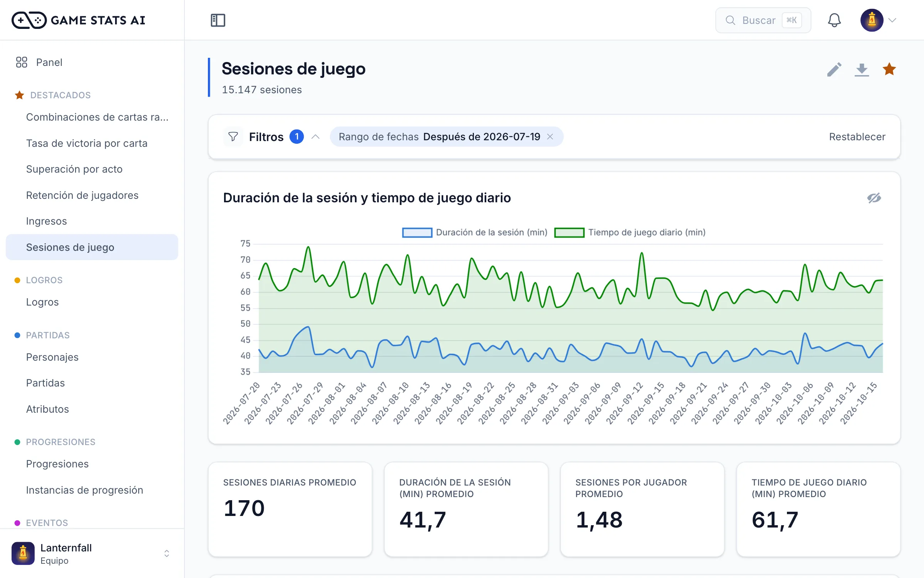Click the Panel grid icon
This screenshot has height=578, width=924.
point(22,62)
